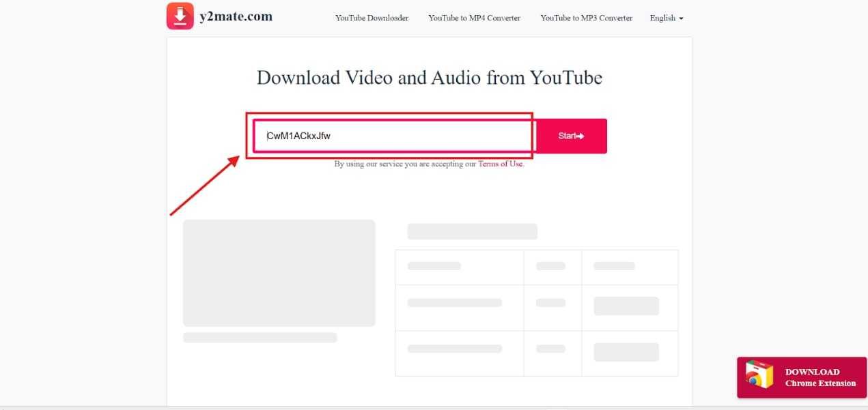Open the YouTube to MP4 Converter page
The image size is (868, 410).
474,18
